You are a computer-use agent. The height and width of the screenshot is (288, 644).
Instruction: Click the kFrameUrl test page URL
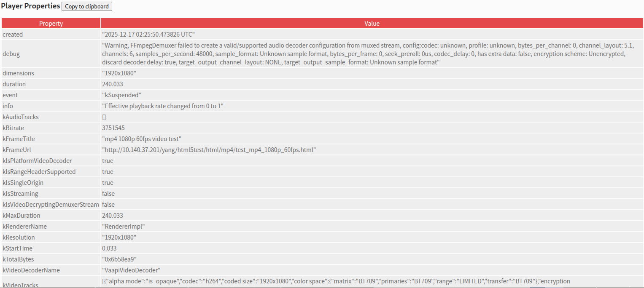pos(209,150)
